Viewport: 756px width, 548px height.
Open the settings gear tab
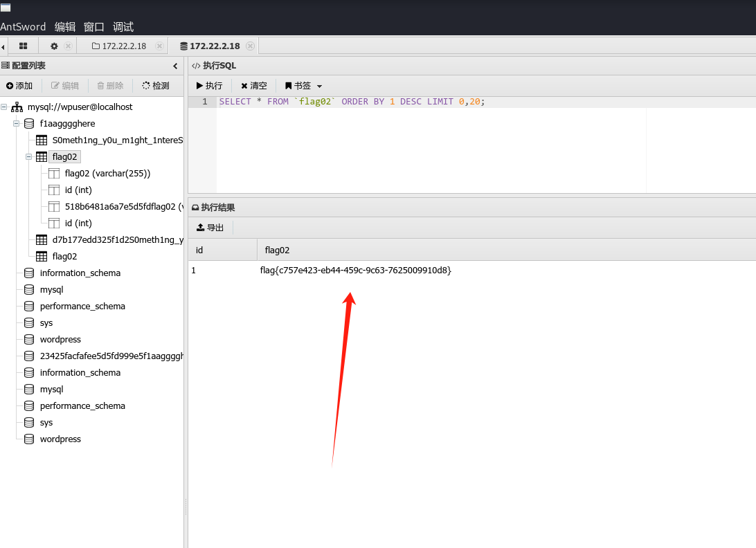point(54,46)
